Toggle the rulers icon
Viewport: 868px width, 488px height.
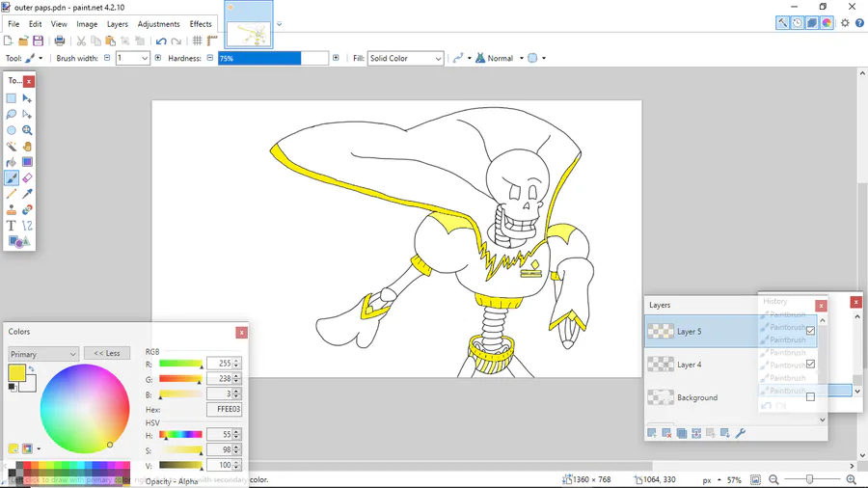click(x=212, y=41)
